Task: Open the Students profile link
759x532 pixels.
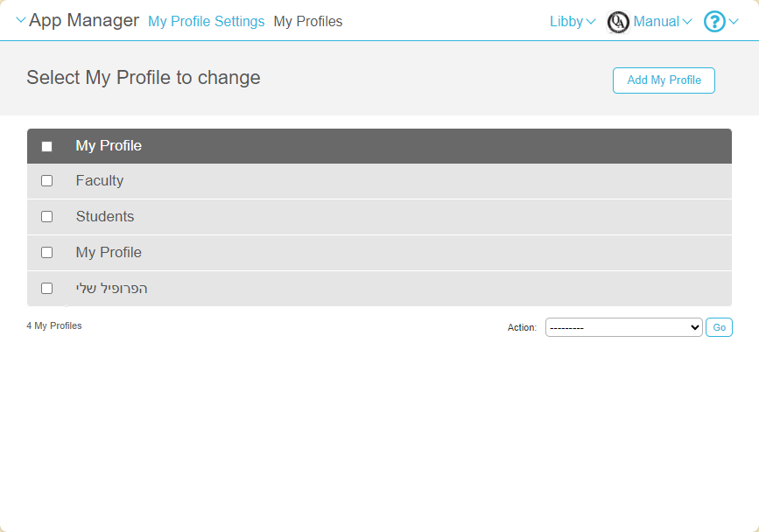Action: (x=105, y=217)
